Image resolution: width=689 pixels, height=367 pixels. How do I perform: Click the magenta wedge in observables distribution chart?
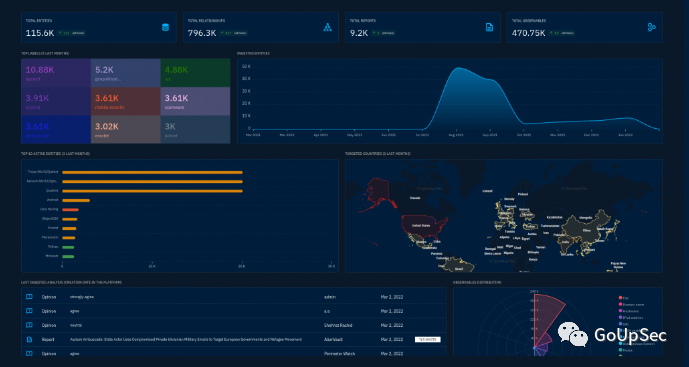click(x=543, y=341)
